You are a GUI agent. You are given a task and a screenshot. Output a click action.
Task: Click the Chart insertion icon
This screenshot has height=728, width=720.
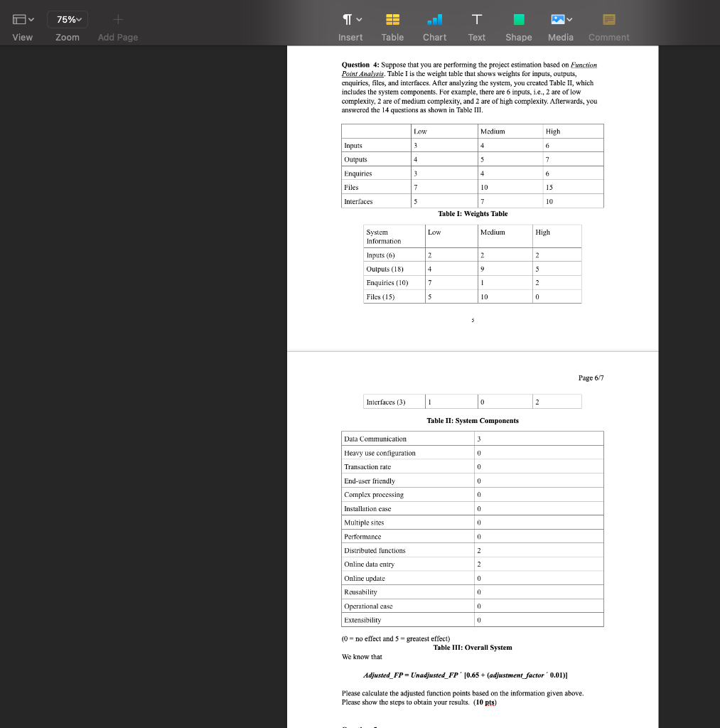[x=434, y=18]
